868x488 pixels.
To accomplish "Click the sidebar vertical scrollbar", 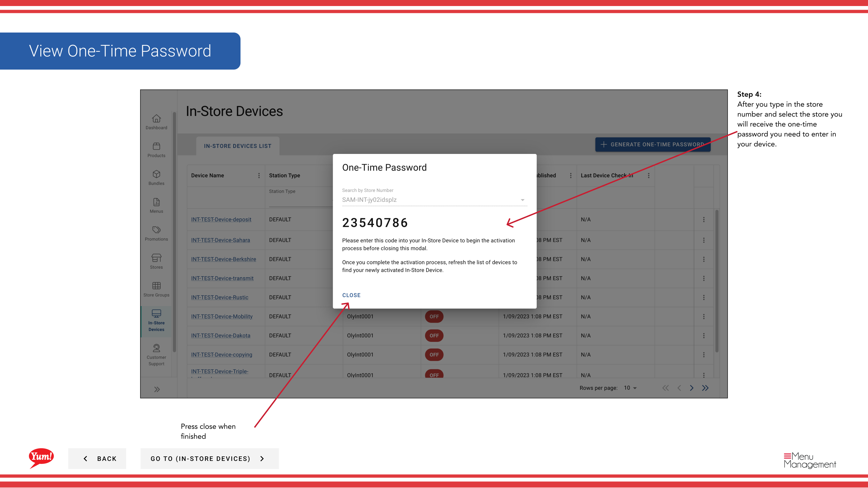I will tap(174, 232).
